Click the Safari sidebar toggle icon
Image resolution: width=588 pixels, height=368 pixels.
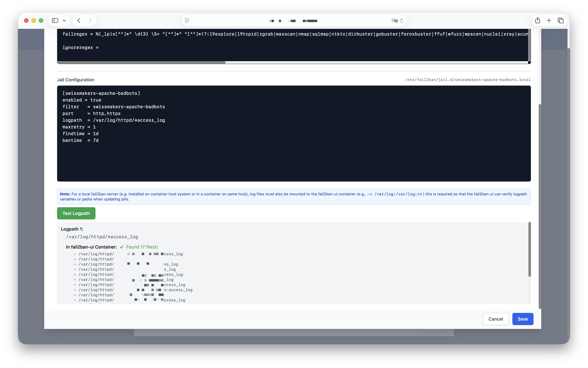(55, 20)
